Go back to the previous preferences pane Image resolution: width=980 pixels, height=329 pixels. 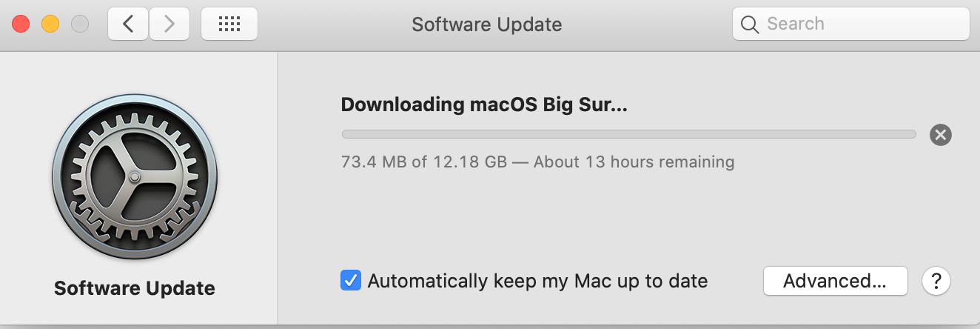coord(128,24)
